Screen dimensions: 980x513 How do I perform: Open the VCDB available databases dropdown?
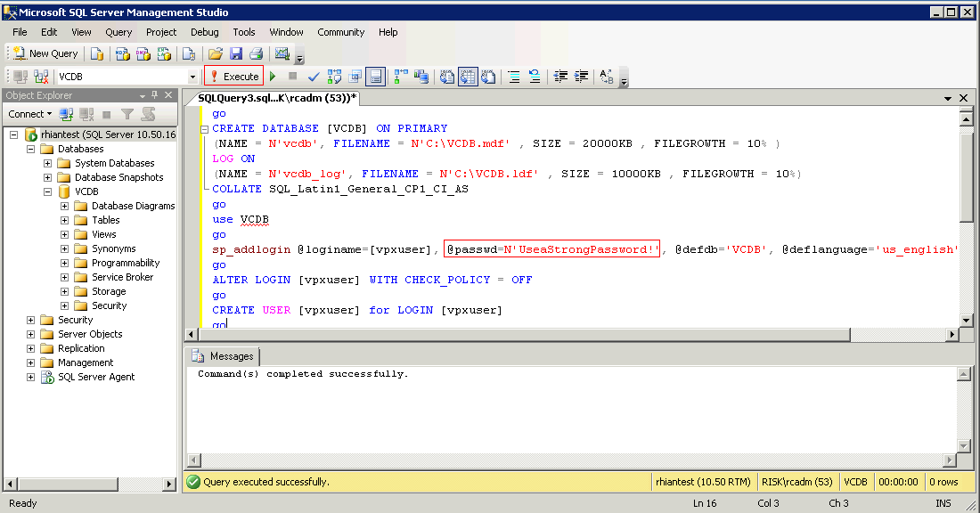(x=192, y=77)
